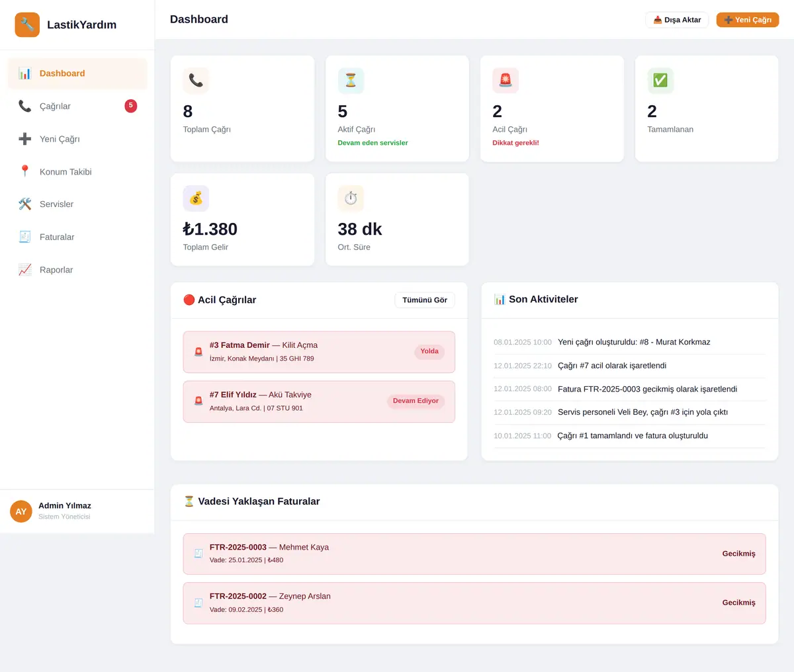This screenshot has height=672, width=794.
Task: Open the Dashboard sidebar item
Action: tap(77, 73)
